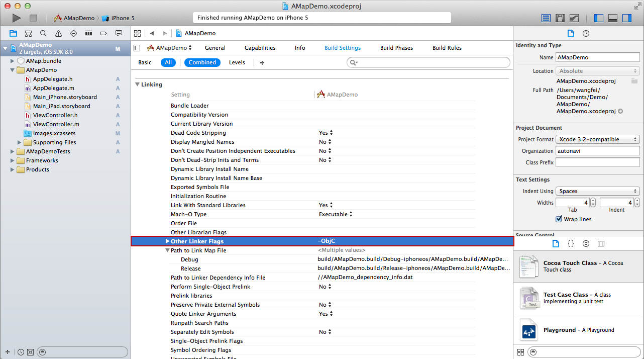The image size is (644, 359).
Task: Open the Issue navigator
Action: [58, 33]
